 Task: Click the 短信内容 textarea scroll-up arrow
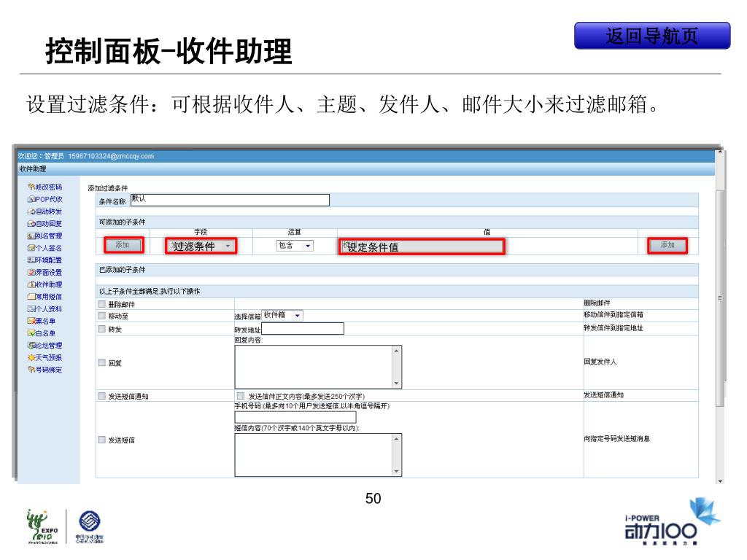coord(396,438)
